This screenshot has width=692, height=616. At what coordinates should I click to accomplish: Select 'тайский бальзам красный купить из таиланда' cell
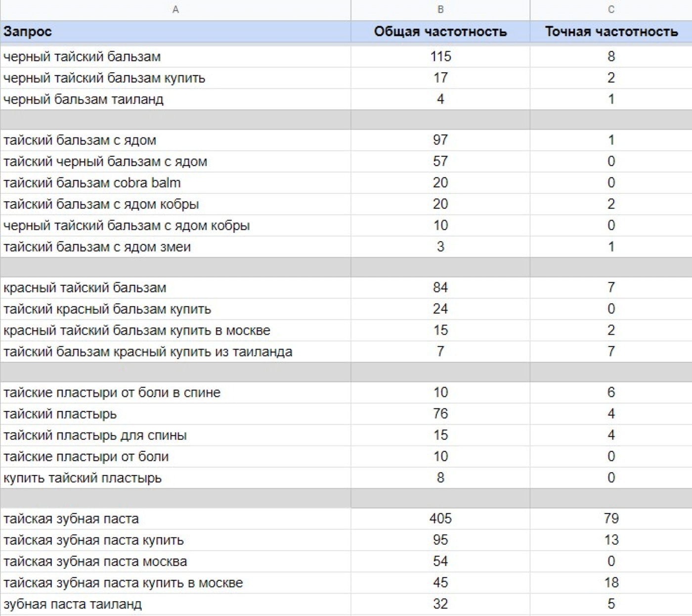point(148,352)
